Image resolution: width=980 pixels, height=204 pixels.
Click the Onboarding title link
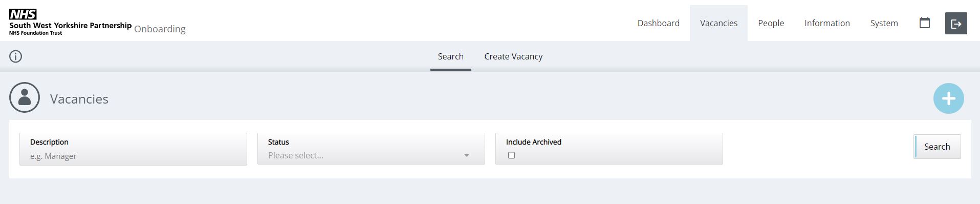click(160, 29)
